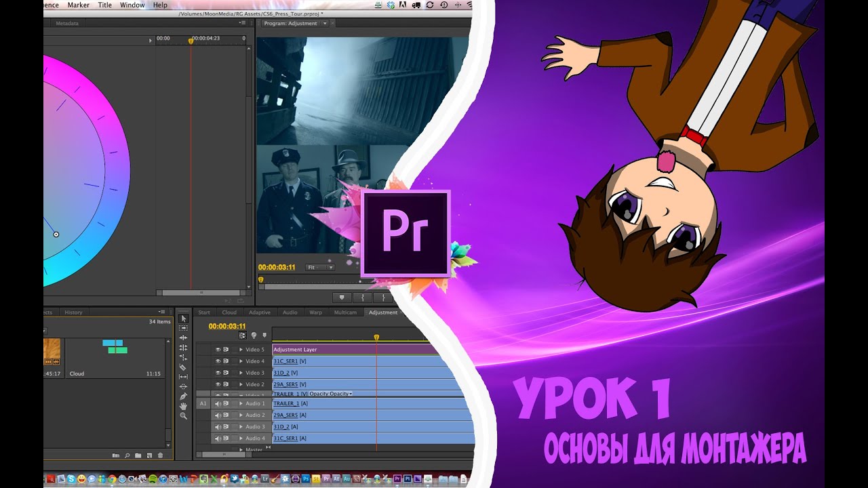Open the Marker menu
Image resolution: width=868 pixels, height=488 pixels.
coord(78,5)
